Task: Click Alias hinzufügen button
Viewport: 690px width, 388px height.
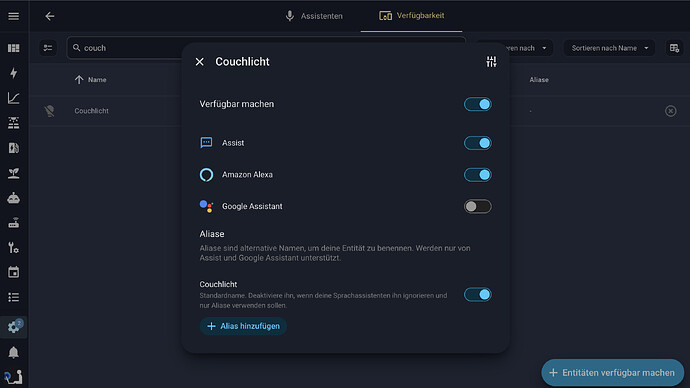Action: [243, 326]
